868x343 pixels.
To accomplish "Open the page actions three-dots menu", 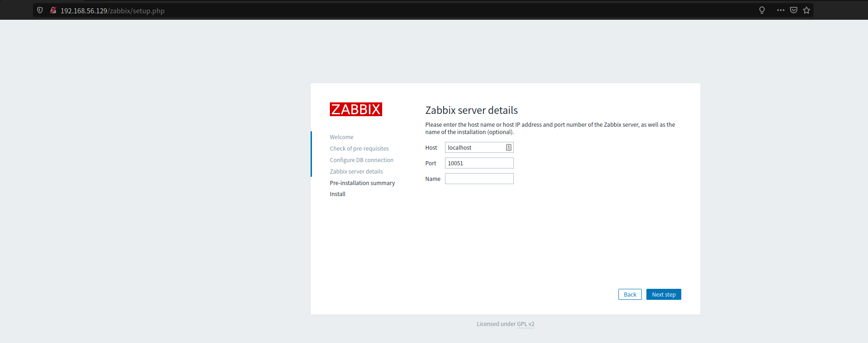I will [781, 10].
